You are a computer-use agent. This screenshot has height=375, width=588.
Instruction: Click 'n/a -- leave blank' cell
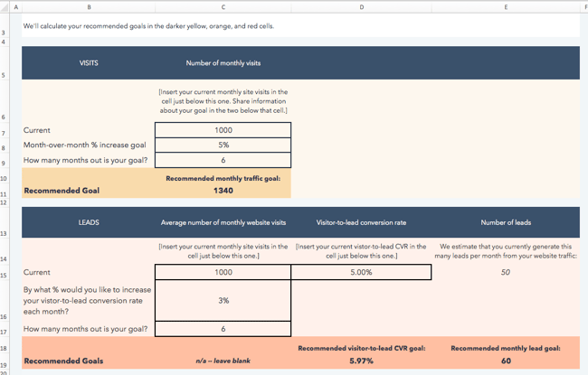[223, 361]
